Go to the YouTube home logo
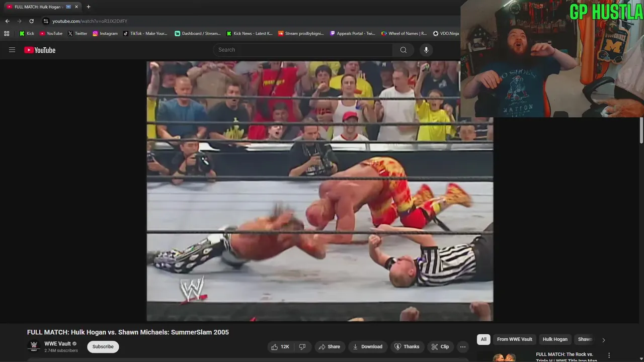Screen dimensions: 644x362 pos(40,50)
